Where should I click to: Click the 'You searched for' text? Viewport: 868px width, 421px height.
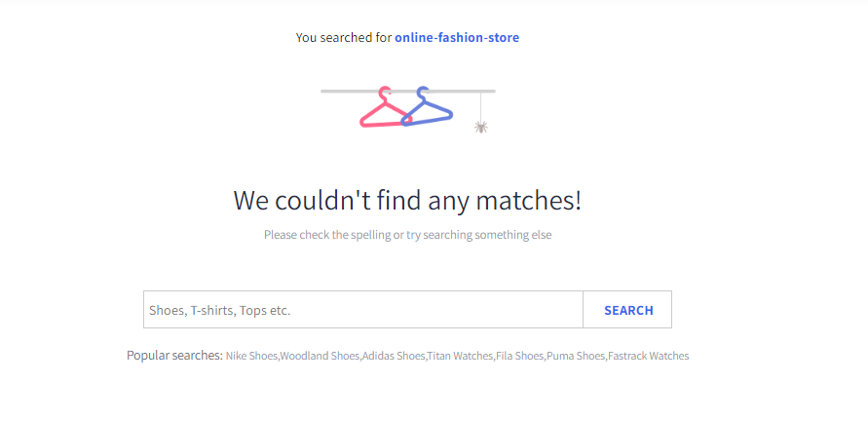344,38
